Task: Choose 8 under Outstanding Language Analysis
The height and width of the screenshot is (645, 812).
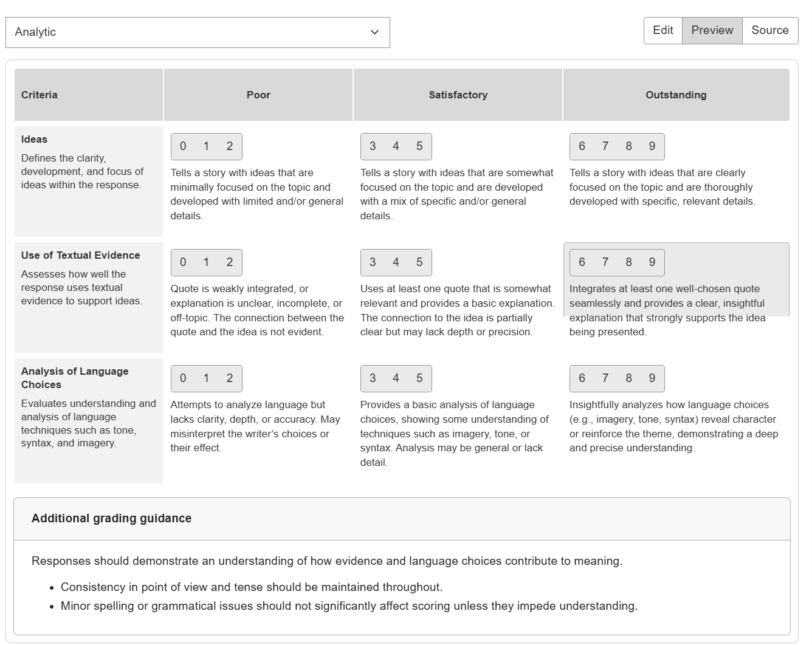Action: click(x=628, y=378)
